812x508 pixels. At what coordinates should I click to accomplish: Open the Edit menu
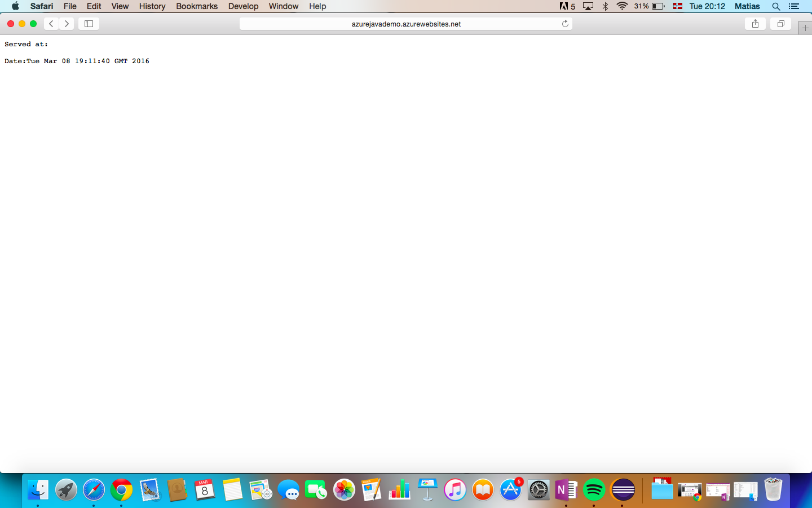tap(94, 6)
